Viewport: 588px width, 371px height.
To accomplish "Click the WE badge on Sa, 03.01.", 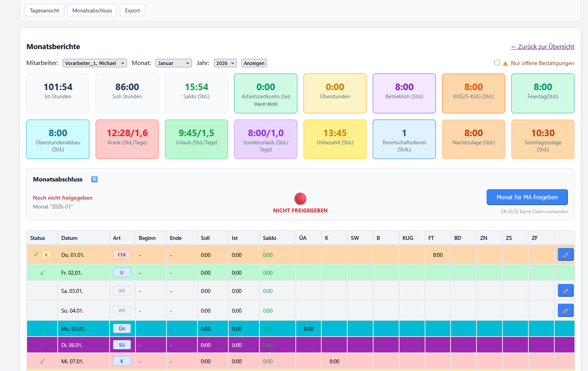I will [x=122, y=291].
